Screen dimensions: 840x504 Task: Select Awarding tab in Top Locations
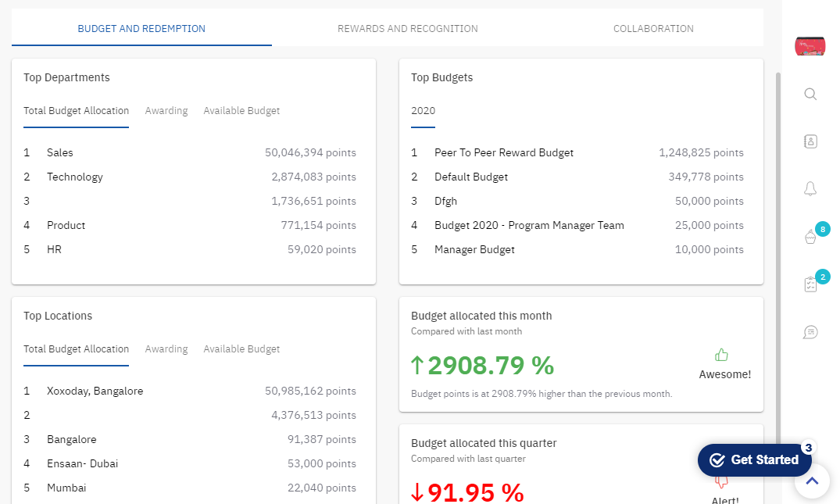(x=166, y=349)
